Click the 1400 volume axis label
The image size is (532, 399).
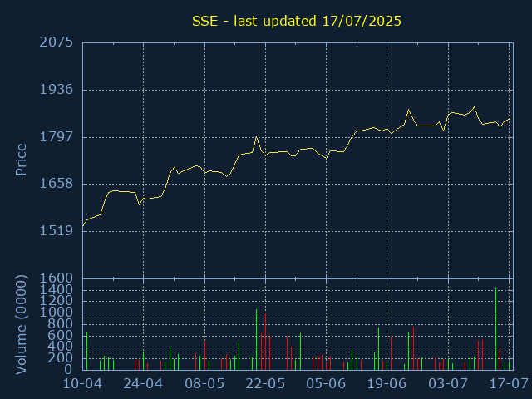pos(57,290)
